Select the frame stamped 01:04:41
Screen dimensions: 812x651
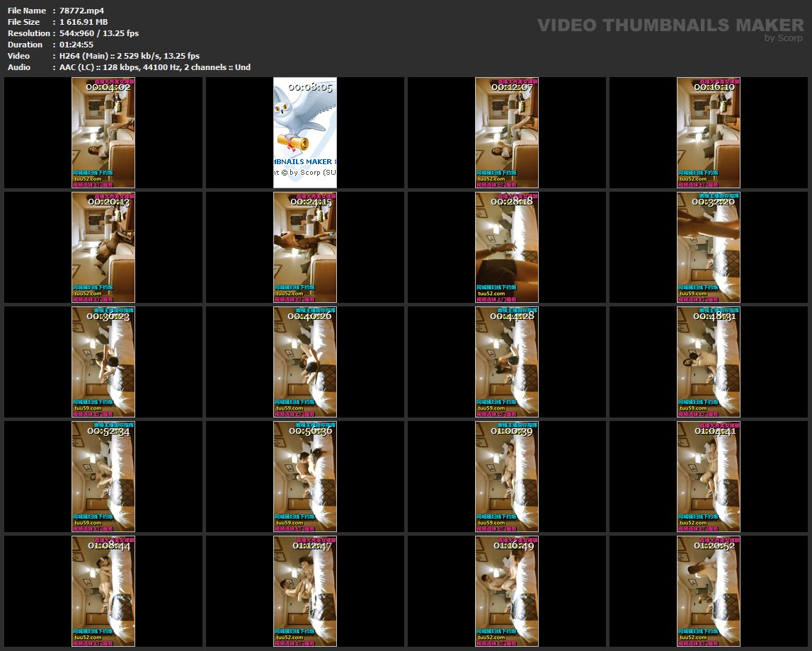(x=709, y=477)
